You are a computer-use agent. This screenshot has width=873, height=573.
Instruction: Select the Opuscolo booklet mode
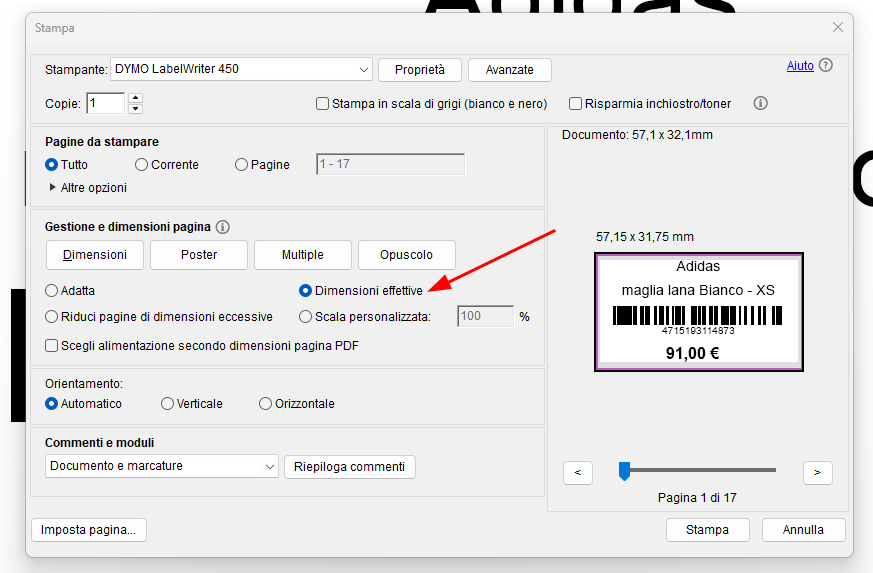pyautogui.click(x=406, y=255)
